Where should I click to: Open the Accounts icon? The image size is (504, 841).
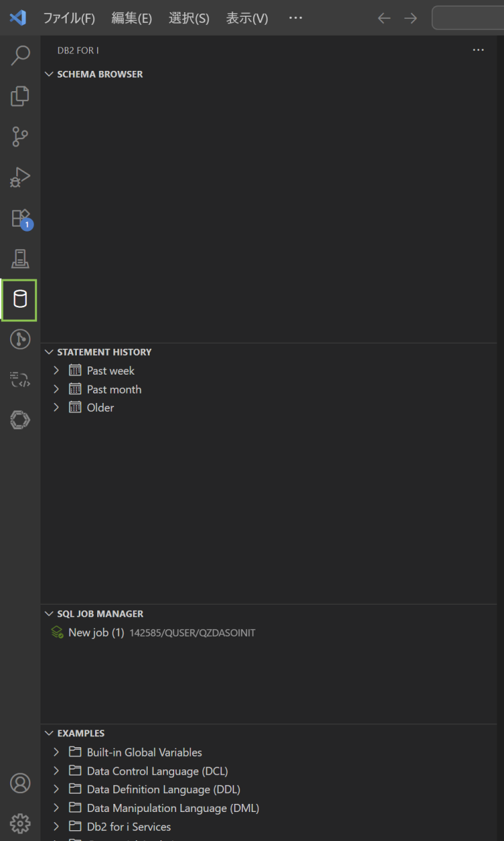point(20,783)
